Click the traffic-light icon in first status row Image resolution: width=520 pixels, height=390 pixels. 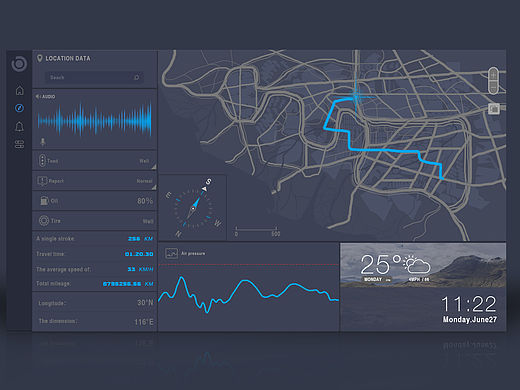pos(42,160)
